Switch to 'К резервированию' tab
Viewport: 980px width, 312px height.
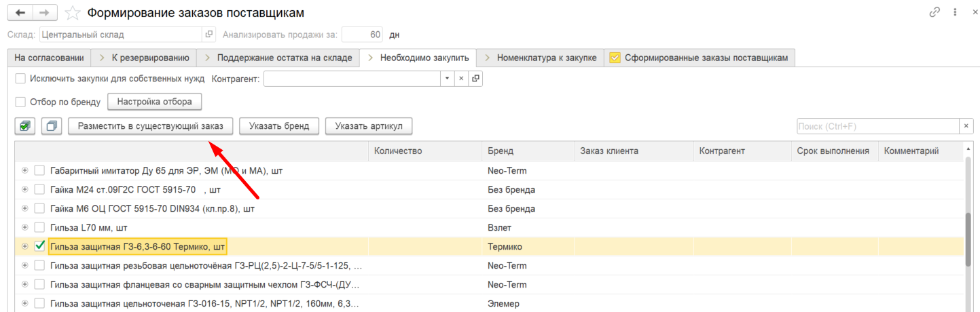tap(144, 58)
